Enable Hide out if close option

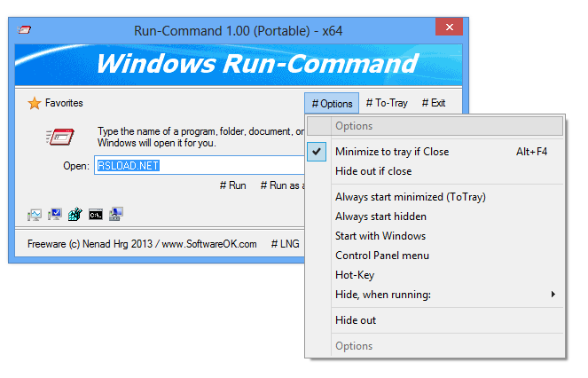[x=435, y=171]
